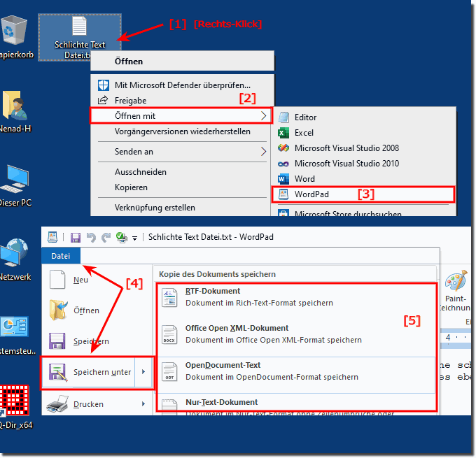Open the Netzwerk desktop icon

tap(15, 252)
